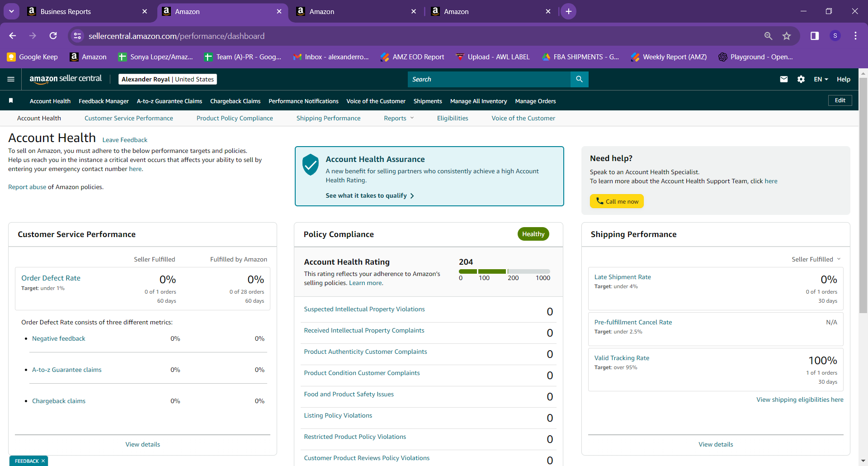
Task: Open Valid Tracking Rate link
Action: click(x=622, y=358)
